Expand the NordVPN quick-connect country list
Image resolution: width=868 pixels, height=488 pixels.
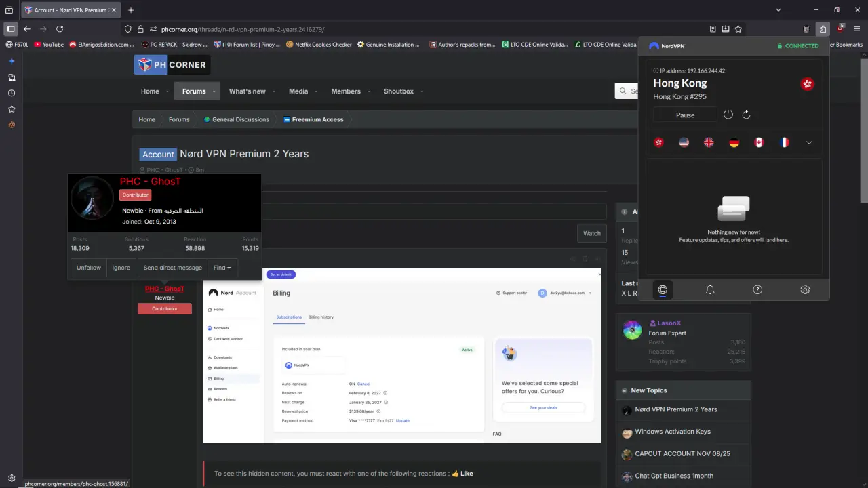point(809,142)
